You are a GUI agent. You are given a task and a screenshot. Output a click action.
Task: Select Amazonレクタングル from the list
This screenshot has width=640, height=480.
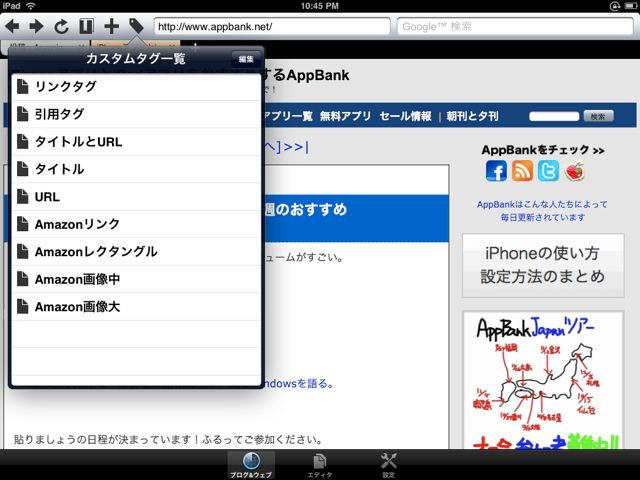coord(136,252)
